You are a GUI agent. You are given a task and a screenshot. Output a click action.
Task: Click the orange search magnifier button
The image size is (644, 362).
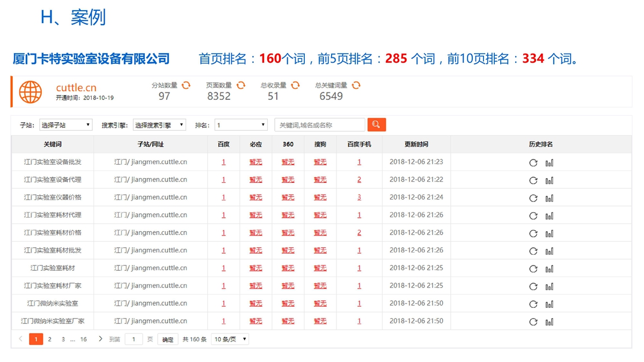coord(376,125)
